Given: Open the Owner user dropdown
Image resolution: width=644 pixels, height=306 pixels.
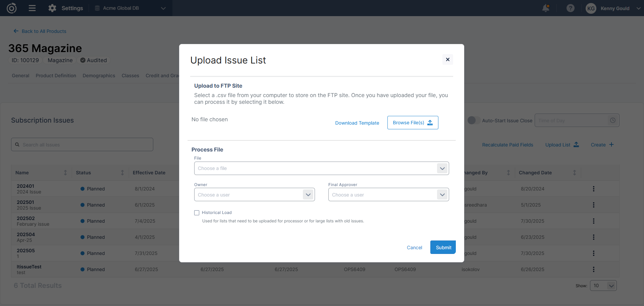Looking at the screenshot, I should [308, 195].
